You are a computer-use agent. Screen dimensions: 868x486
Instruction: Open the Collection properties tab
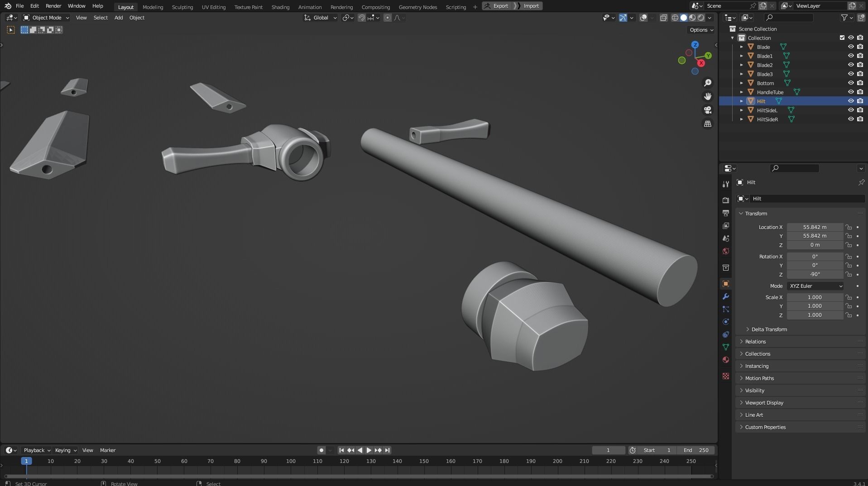coord(726,267)
